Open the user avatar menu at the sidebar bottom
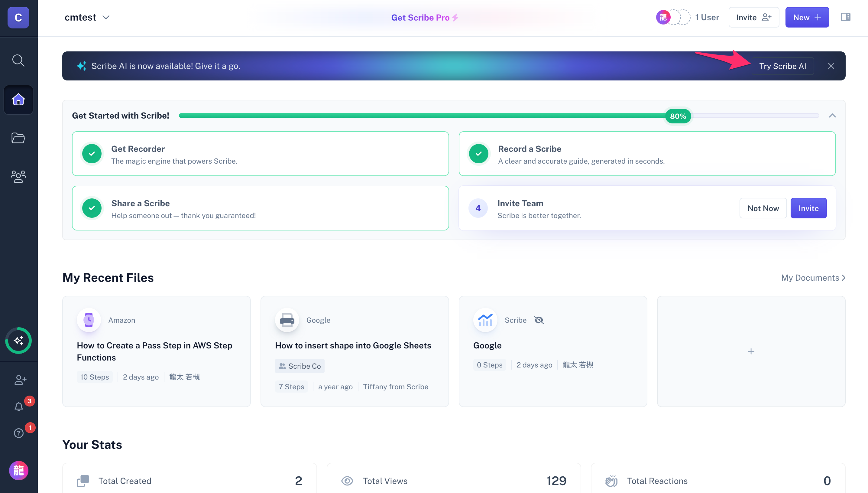Viewport: 868px width, 493px height. tap(18, 470)
